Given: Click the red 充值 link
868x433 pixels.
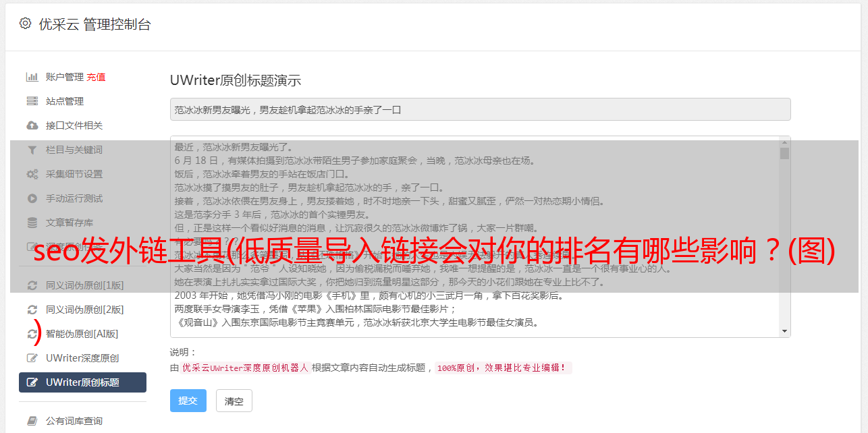Looking at the screenshot, I should (96, 77).
